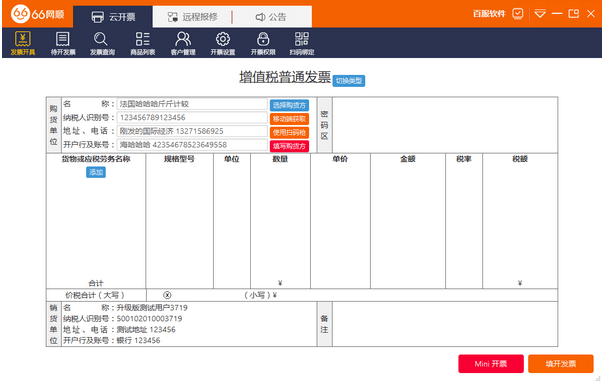Open 开票设置 invoicing settings gear
Screen dimensions: 605x384
(x=223, y=43)
